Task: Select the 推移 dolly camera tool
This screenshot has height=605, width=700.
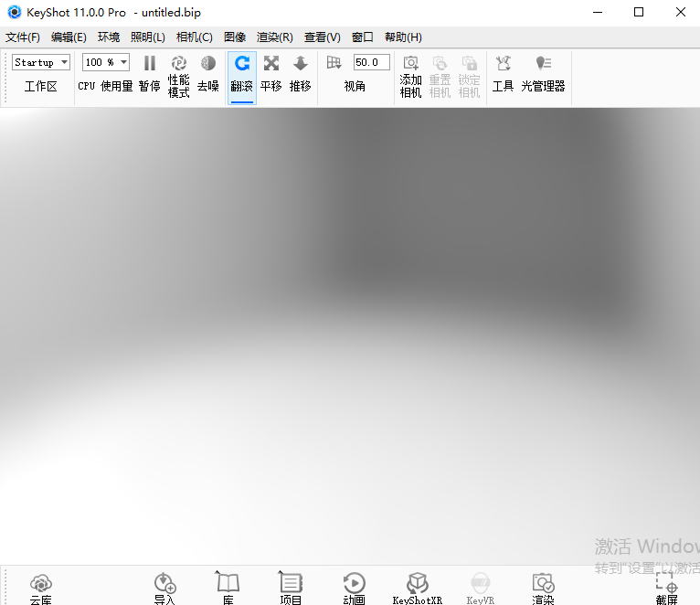Action: point(300,74)
